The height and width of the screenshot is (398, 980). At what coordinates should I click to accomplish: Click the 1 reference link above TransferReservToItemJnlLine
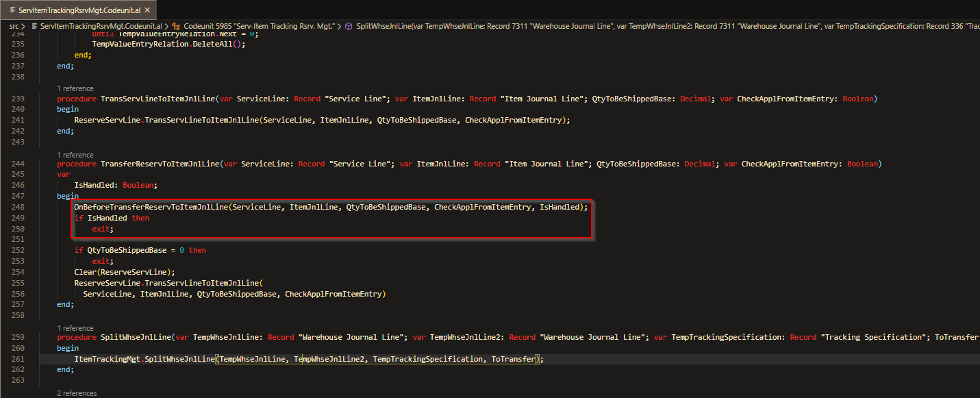tap(75, 154)
